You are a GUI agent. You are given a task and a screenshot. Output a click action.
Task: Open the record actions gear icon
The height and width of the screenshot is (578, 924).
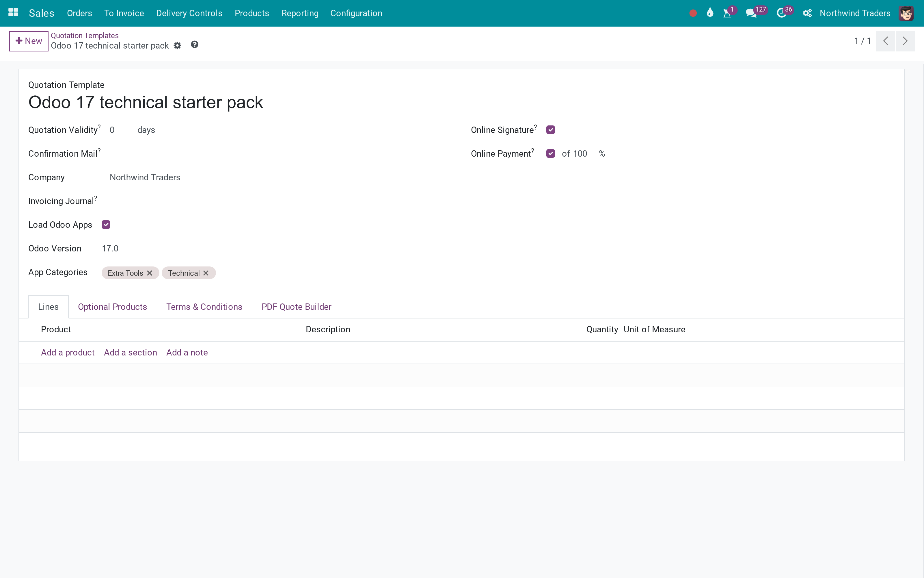pyautogui.click(x=178, y=45)
